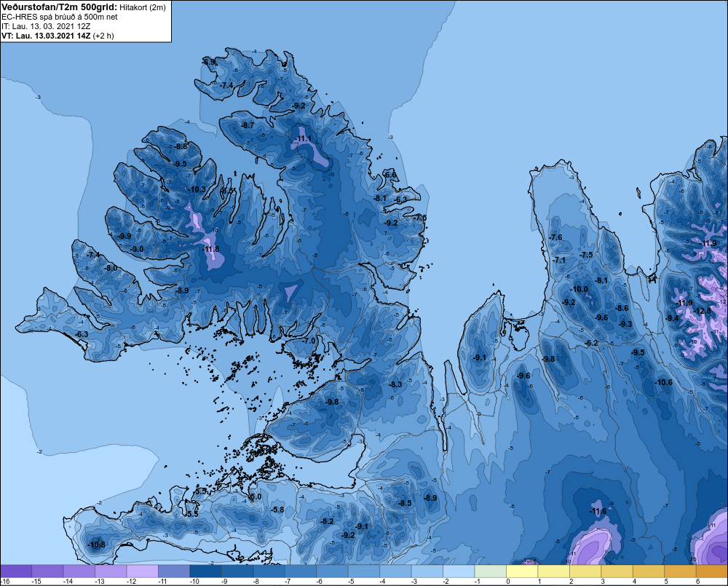Click the legend swatch labeled -4
The height and width of the screenshot is (586, 728).
[x=395, y=571]
